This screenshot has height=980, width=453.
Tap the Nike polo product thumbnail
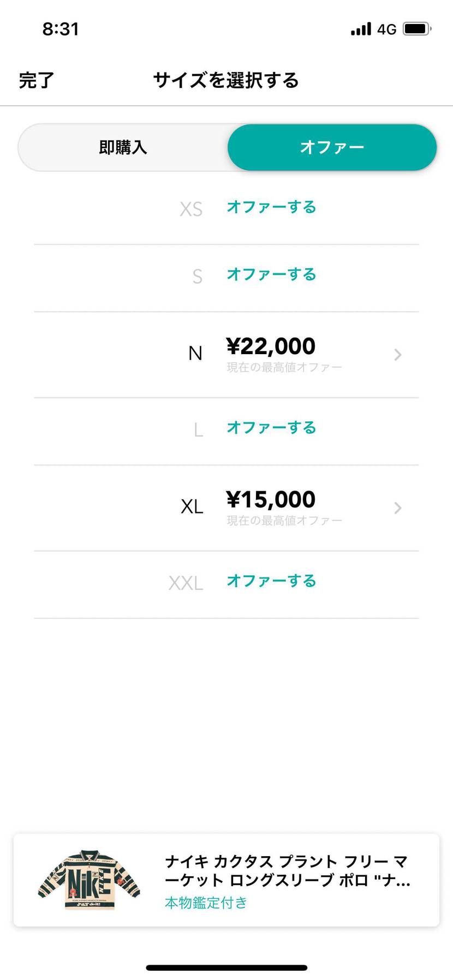click(89, 880)
